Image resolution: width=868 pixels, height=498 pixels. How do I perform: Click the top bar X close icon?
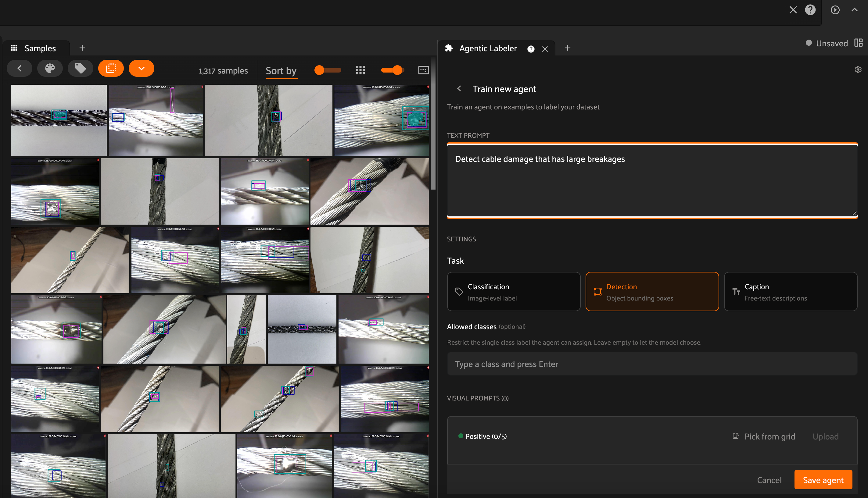[x=793, y=10]
